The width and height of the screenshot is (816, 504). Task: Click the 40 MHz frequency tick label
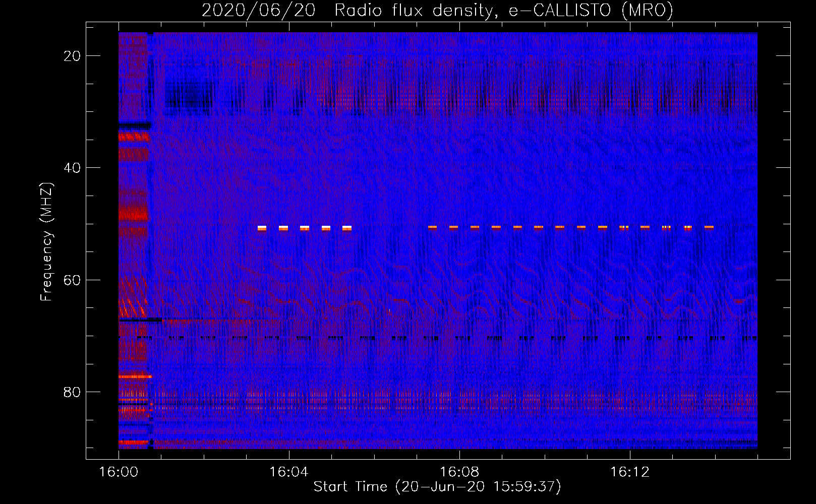(72, 168)
